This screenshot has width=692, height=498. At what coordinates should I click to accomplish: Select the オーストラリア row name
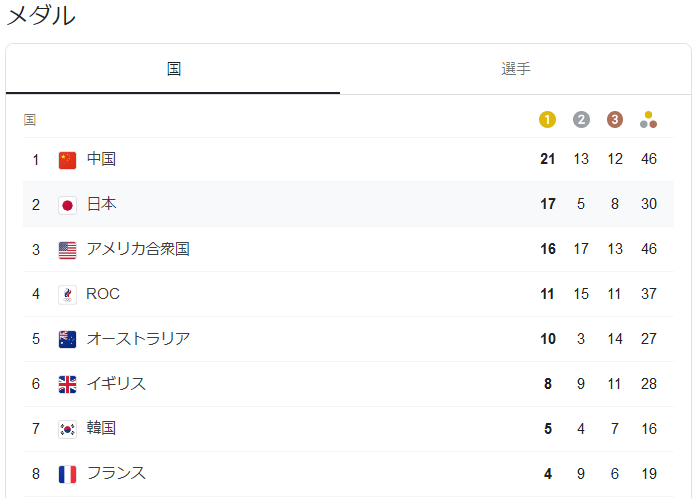[138, 339]
